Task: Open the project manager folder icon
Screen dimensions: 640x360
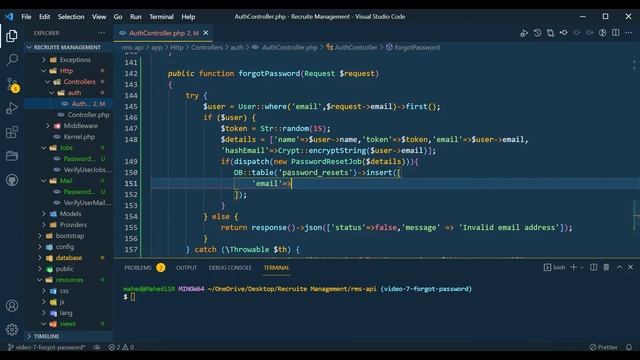Action: pos(12,156)
